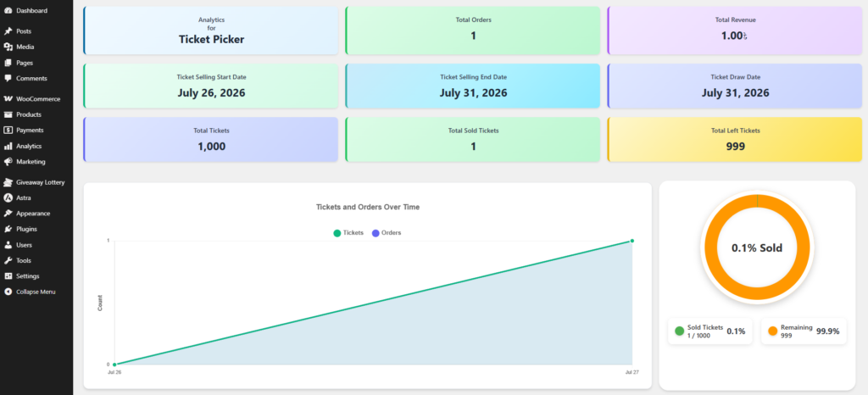The height and width of the screenshot is (395, 868).
Task: Click the Astra theme logo icon
Action: tap(8, 197)
